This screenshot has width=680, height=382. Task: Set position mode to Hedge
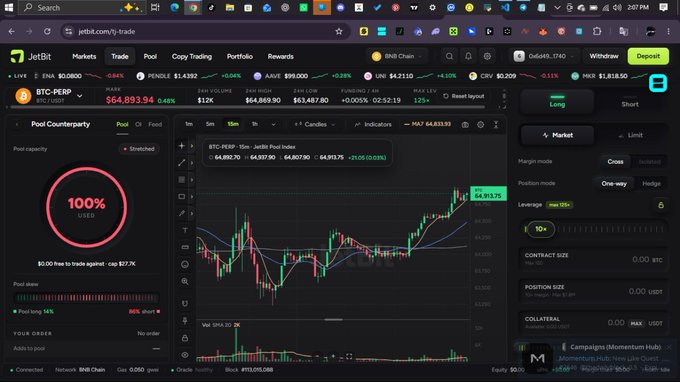[651, 183]
